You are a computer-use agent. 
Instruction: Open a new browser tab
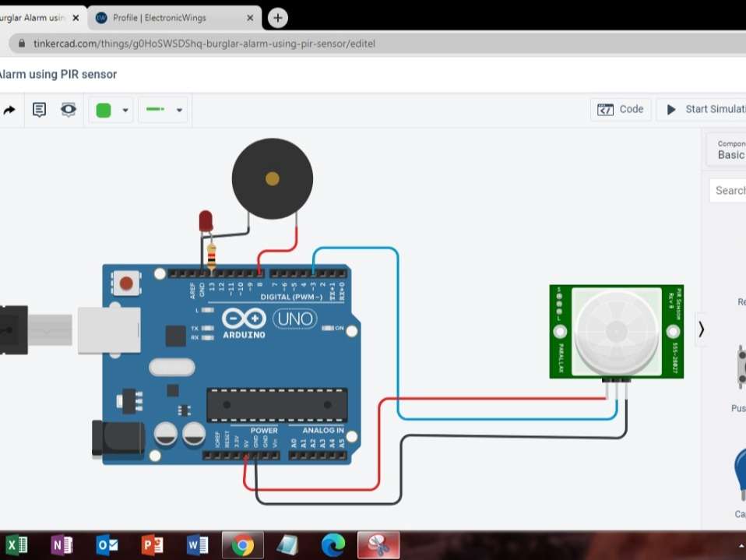[x=278, y=18]
